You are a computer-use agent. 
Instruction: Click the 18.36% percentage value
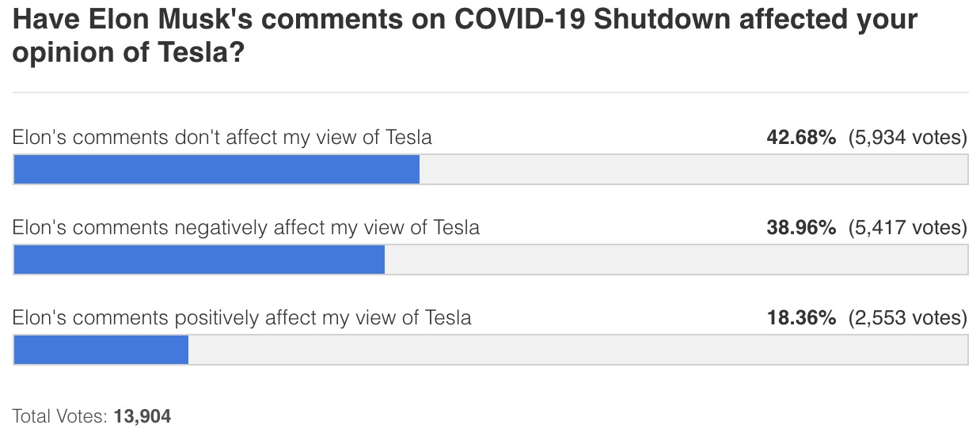(x=800, y=318)
